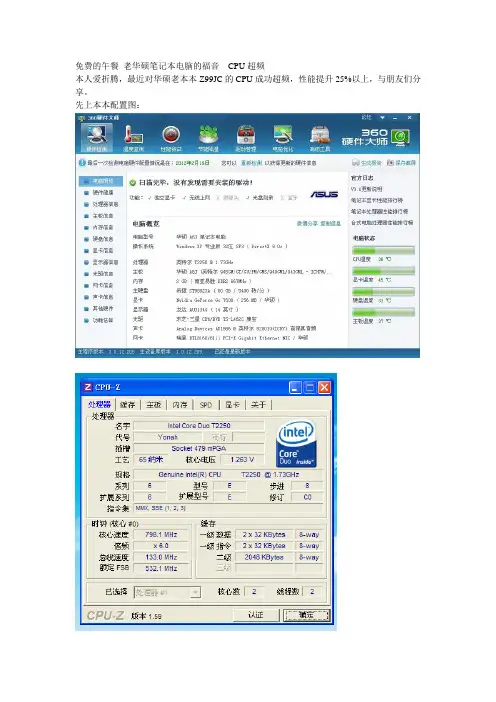Click the 主板温度 temperature bar
This screenshot has width=496, height=702.
pos(383,312)
